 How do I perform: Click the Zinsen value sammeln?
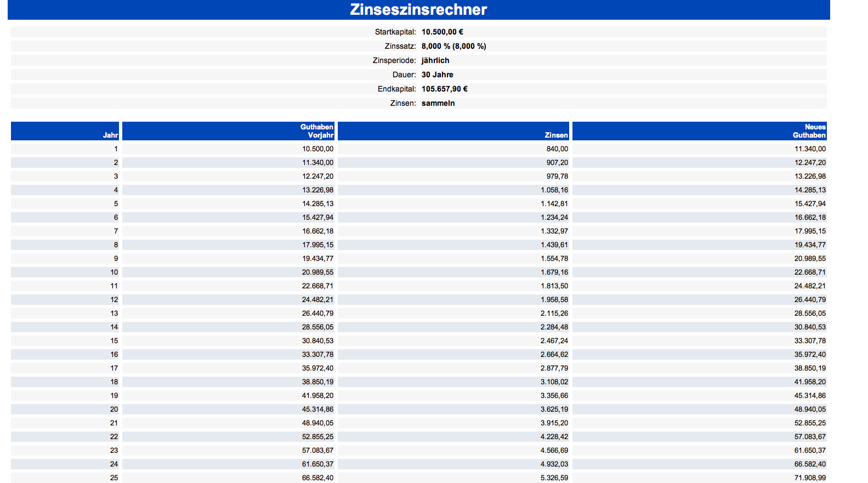(438, 103)
